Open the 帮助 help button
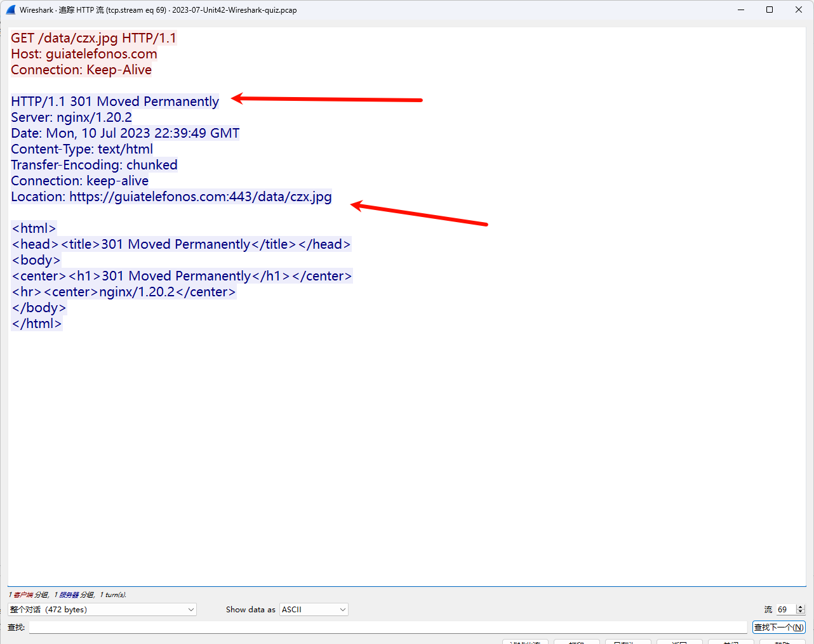Viewport: 814px width, 644px height. (x=782, y=642)
